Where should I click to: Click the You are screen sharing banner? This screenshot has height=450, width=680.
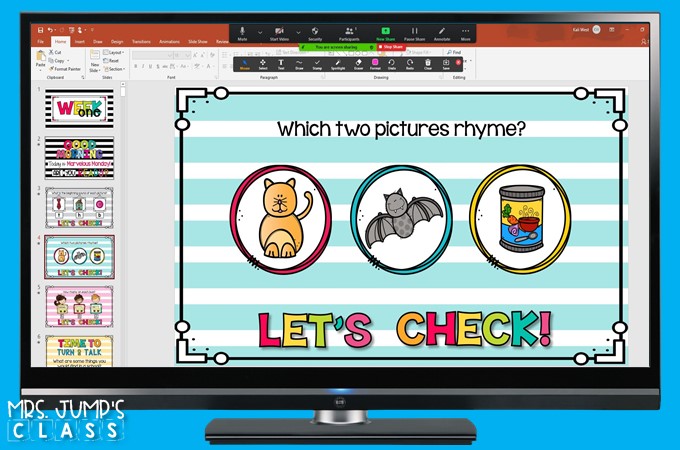(x=337, y=47)
